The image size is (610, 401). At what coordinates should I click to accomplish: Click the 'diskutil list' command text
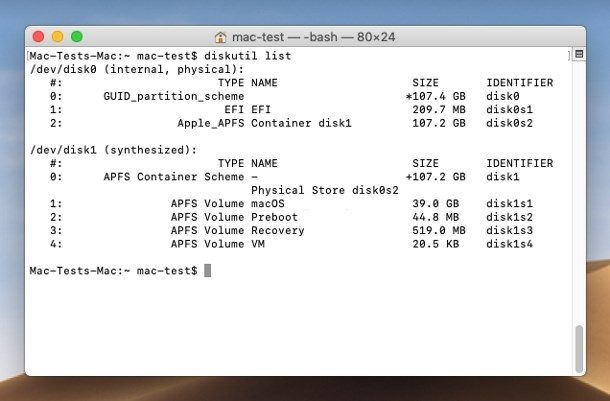tap(247, 56)
